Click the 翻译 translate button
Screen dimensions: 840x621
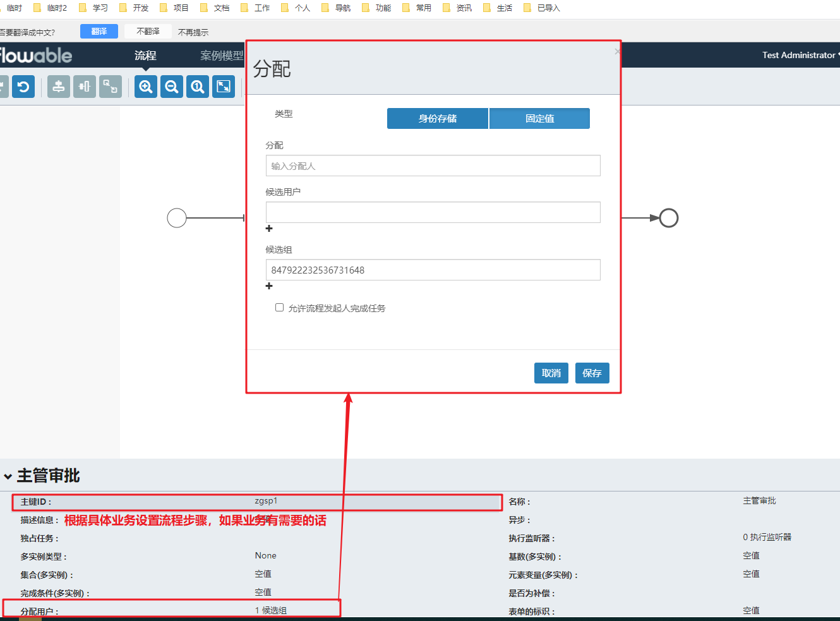(x=99, y=32)
